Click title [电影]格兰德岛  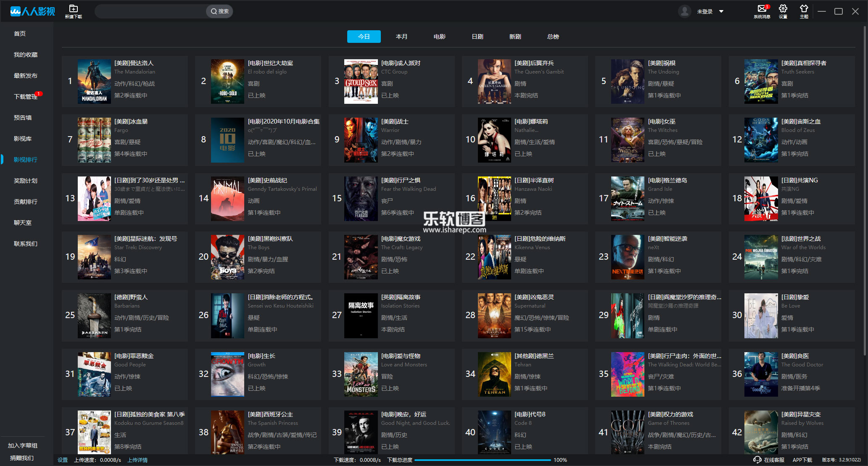point(667,180)
